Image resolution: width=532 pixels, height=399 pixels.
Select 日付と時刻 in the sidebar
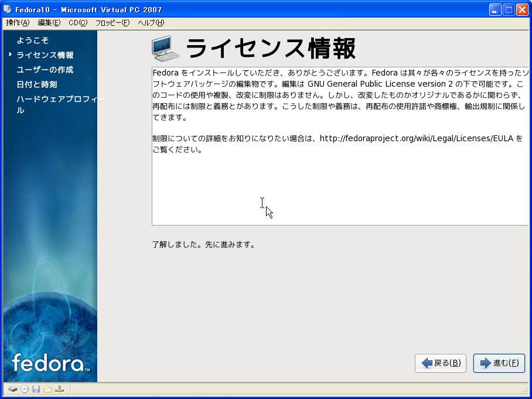[x=37, y=84]
